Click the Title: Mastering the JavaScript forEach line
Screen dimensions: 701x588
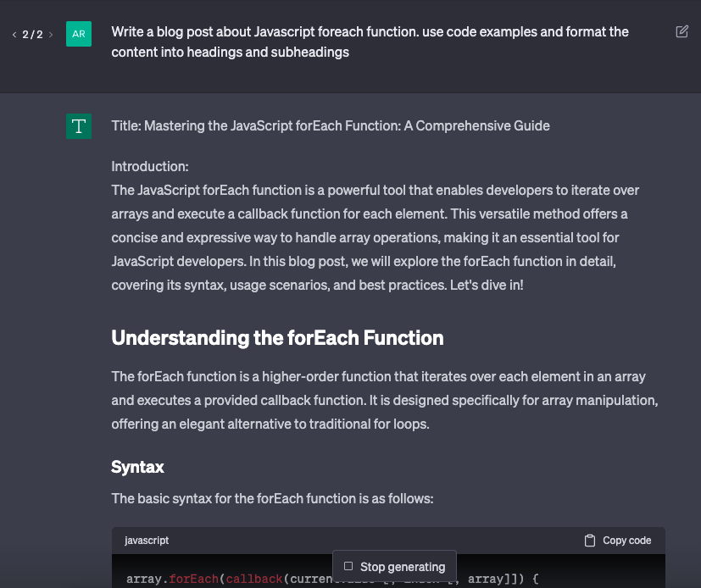(331, 126)
